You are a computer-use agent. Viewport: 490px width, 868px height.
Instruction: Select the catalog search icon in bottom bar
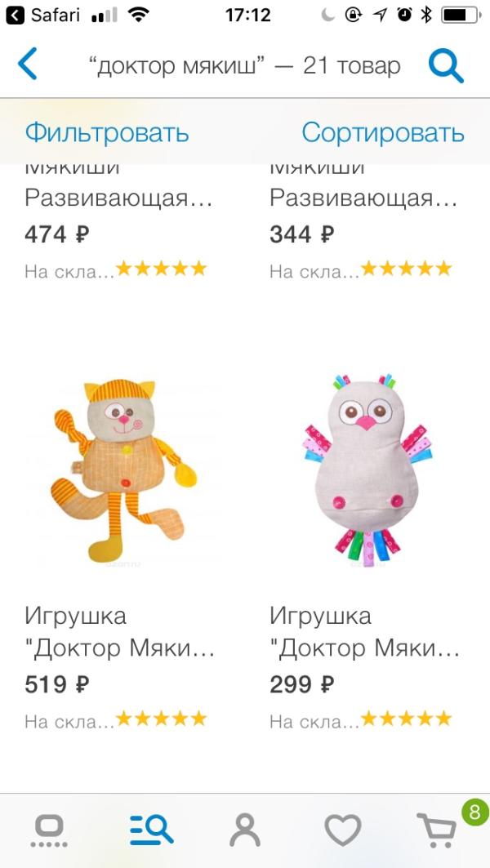152,830
